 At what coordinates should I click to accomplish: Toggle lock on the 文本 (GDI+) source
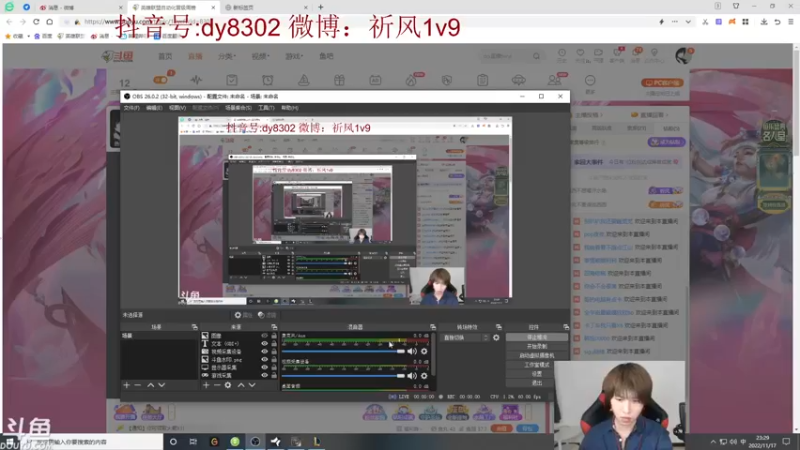274,343
